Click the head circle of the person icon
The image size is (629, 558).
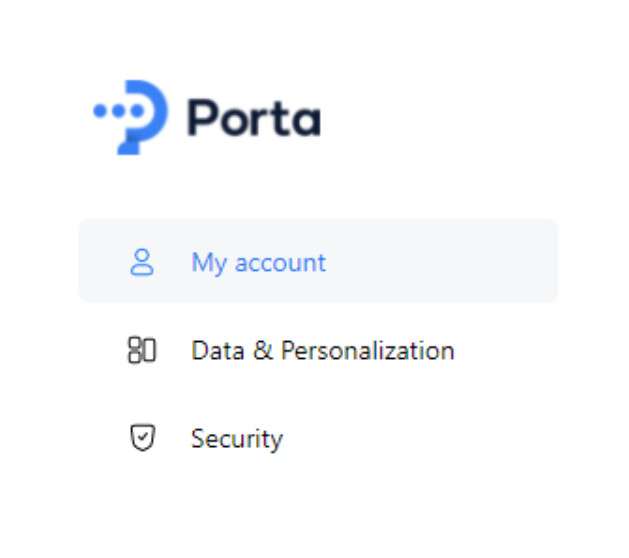(x=142, y=256)
